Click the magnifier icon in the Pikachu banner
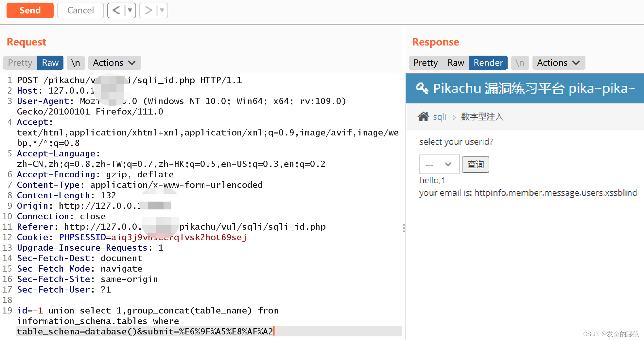This screenshot has width=644, height=340. click(422, 88)
